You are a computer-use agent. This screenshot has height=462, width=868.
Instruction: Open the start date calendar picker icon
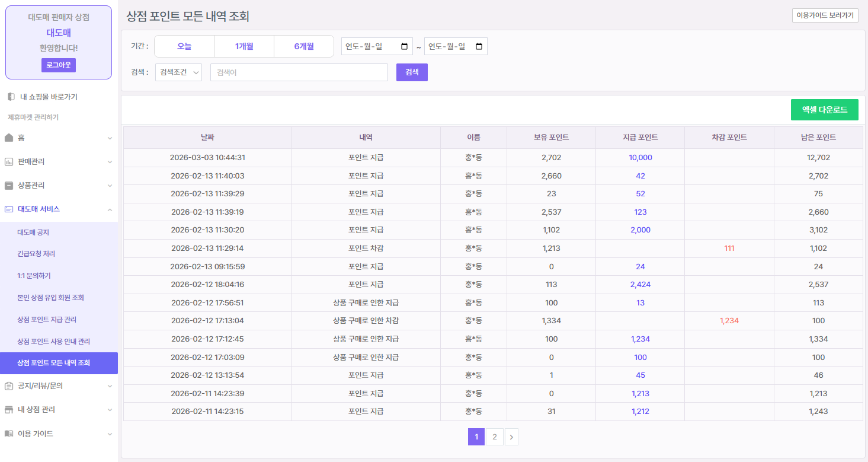pyautogui.click(x=405, y=46)
